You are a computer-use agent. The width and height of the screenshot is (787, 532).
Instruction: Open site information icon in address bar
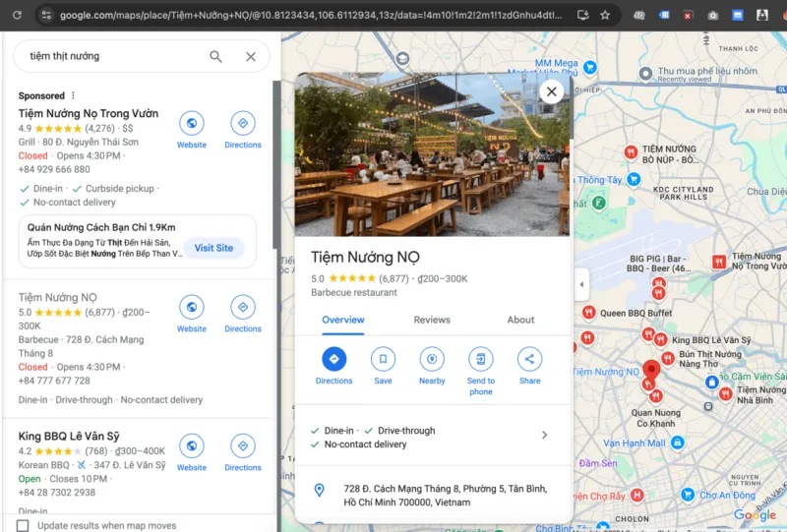[x=46, y=15]
